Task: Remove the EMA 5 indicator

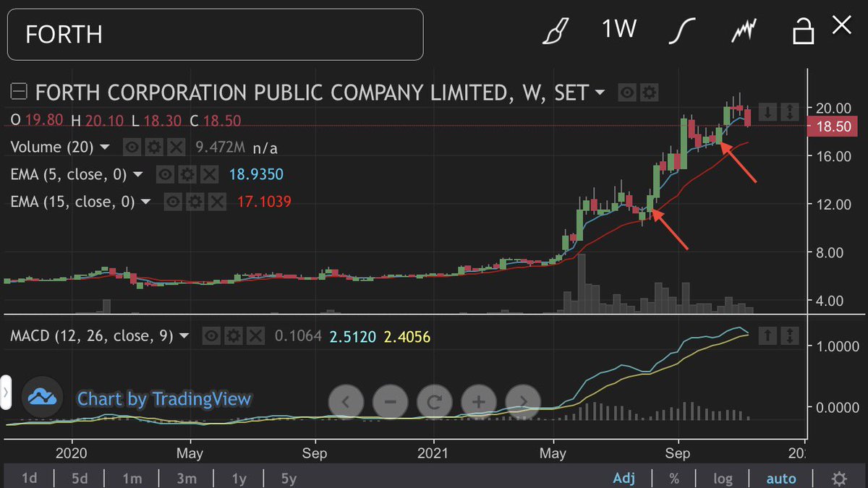Action: pos(209,175)
